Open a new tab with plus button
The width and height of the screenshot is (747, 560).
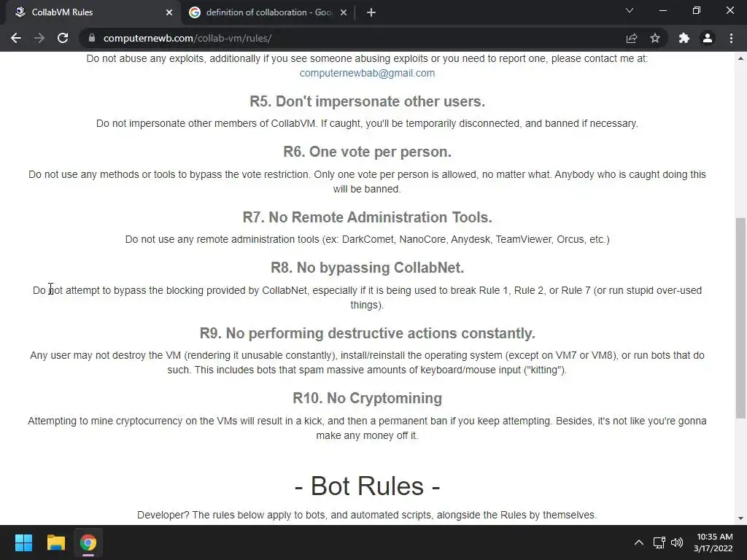pyautogui.click(x=371, y=12)
